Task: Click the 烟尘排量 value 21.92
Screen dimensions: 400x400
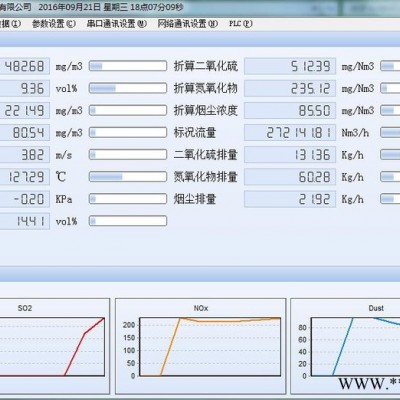Action: pyautogui.click(x=290, y=199)
